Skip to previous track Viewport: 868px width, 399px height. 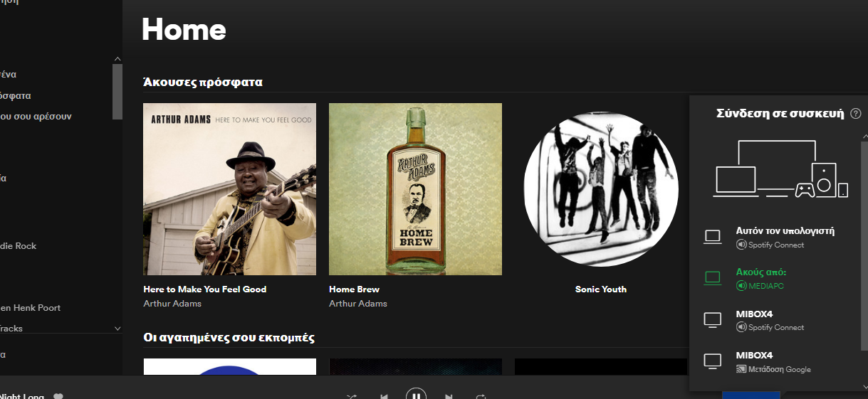384,396
